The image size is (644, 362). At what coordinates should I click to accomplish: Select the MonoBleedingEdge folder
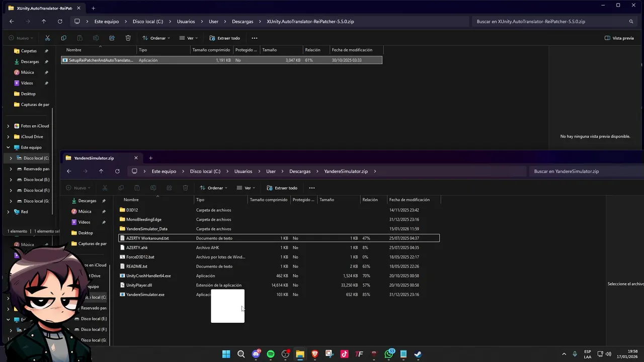pos(279,219)
